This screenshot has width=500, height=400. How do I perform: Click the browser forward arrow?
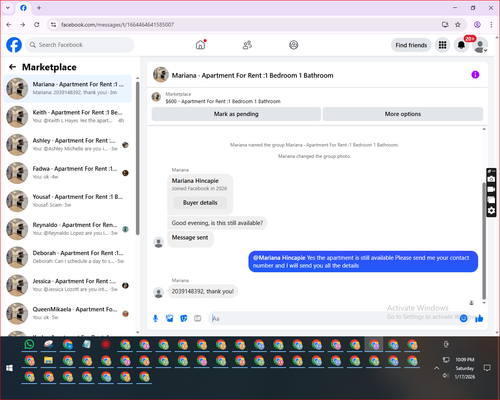coord(23,25)
